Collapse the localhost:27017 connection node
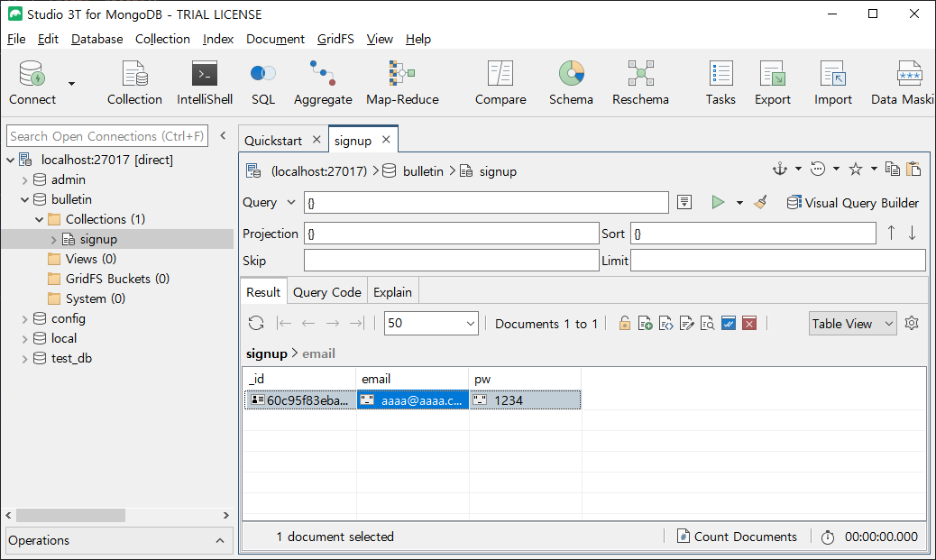This screenshot has width=936, height=560. pos(10,160)
